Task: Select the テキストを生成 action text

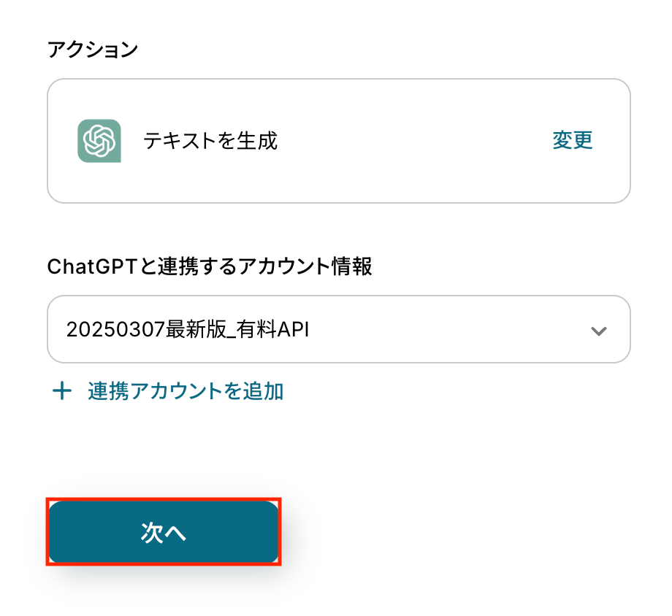Action: click(x=210, y=140)
